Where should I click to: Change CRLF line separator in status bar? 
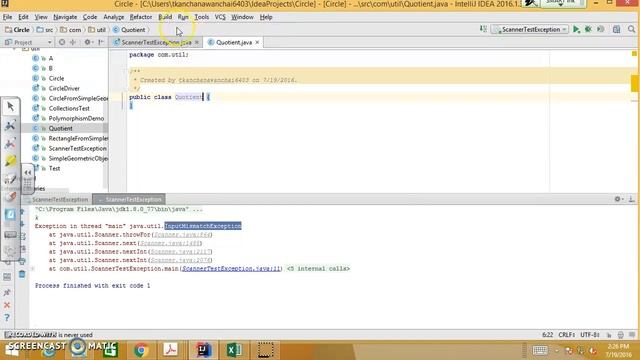pyautogui.click(x=567, y=335)
